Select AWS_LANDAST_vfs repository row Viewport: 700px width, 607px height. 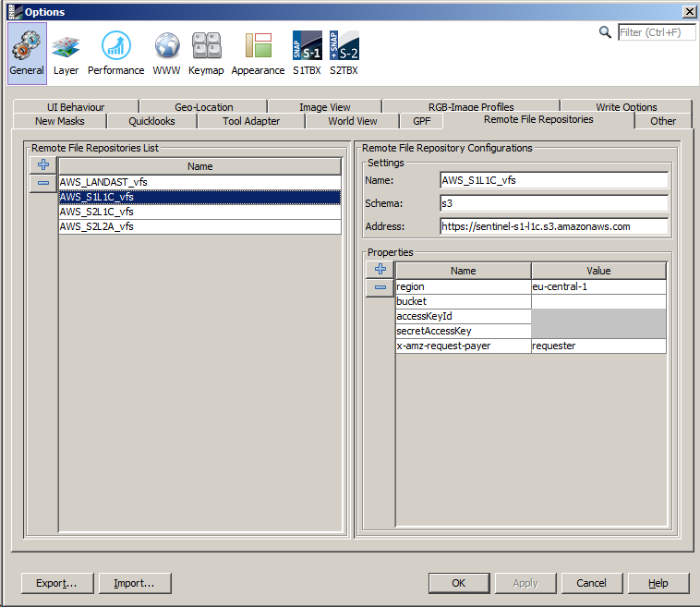coord(200,182)
